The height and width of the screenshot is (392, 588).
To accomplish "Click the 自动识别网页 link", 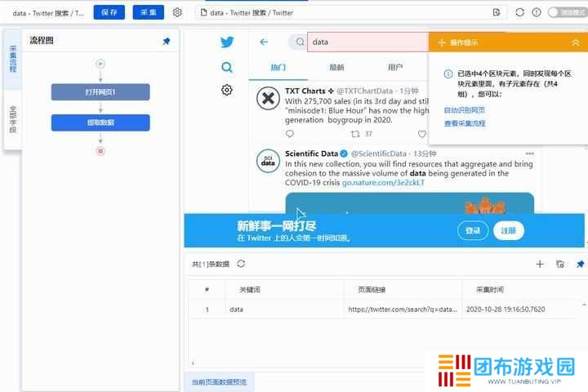I will coord(464,110).
